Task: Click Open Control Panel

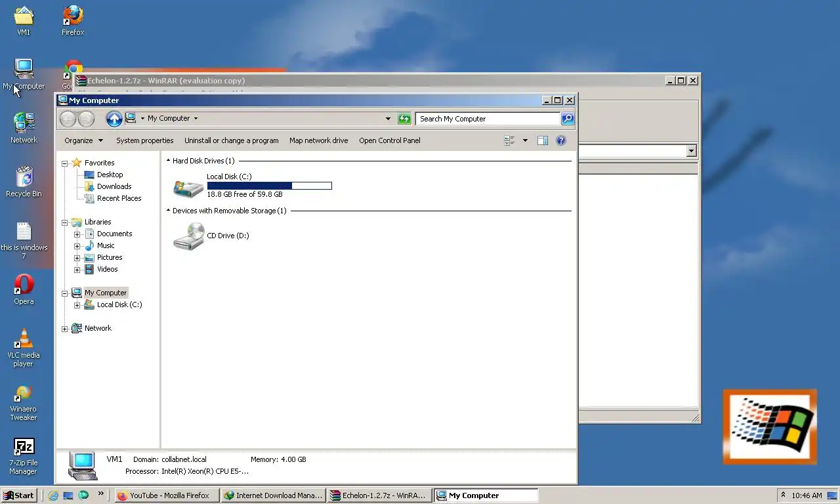Action: coord(390,140)
